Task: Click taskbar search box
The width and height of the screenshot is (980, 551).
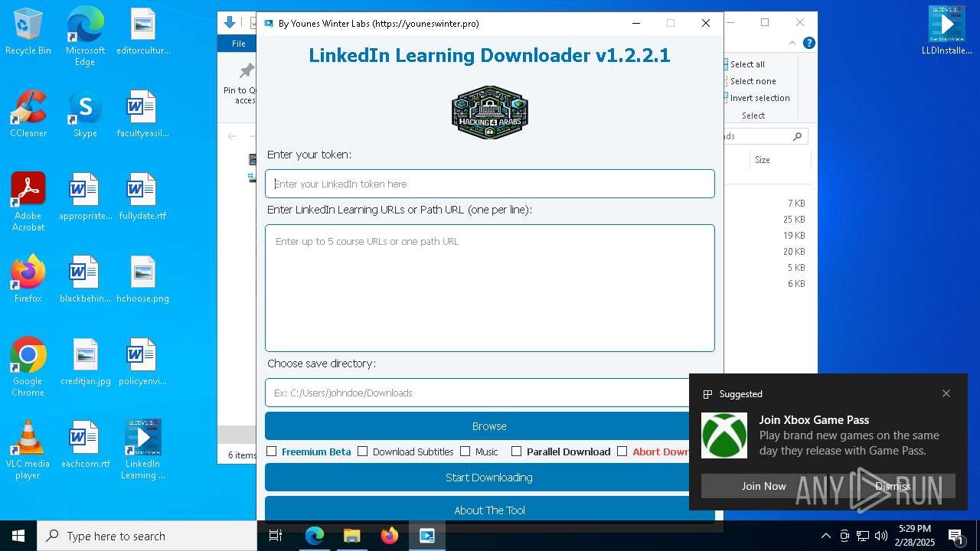Action: tap(147, 536)
